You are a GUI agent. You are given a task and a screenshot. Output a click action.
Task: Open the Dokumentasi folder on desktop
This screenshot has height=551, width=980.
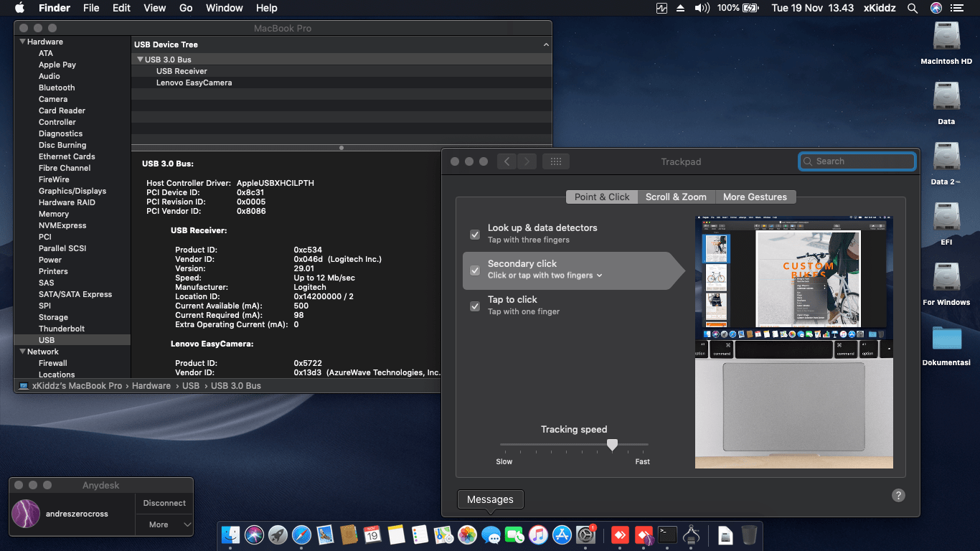click(x=946, y=340)
